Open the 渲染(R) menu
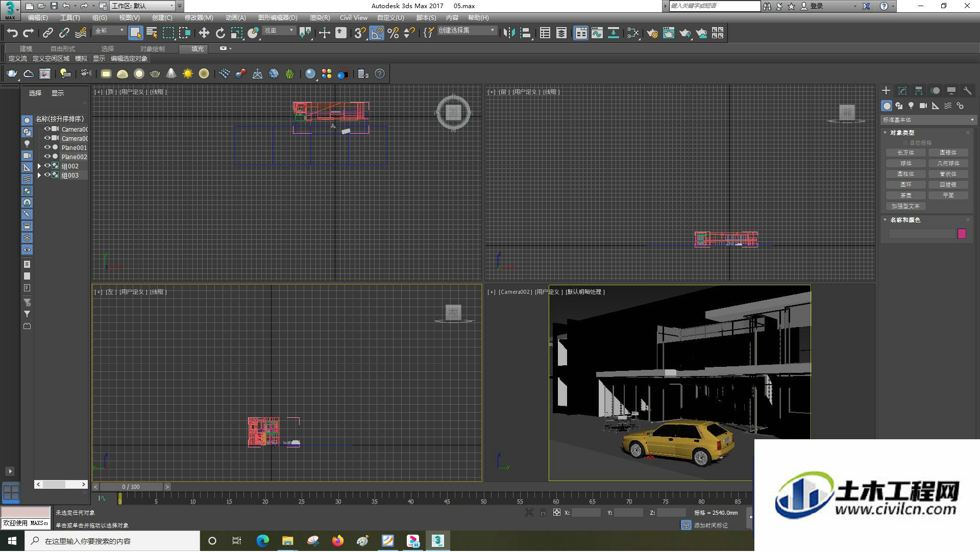 (320, 18)
